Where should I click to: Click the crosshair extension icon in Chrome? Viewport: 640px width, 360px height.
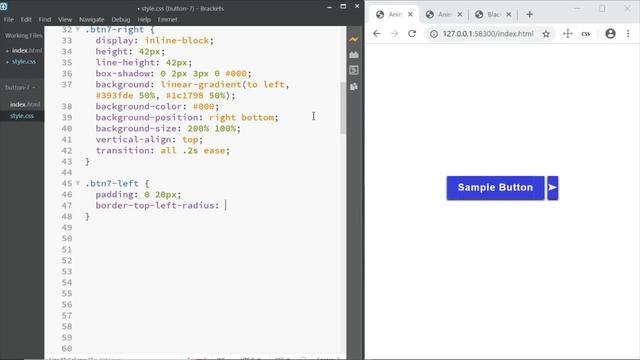567,34
